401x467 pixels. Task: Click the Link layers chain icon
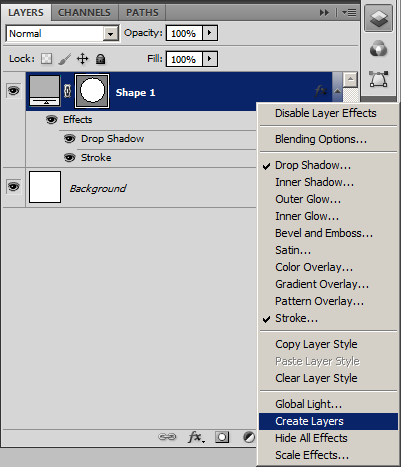[x=167, y=437]
